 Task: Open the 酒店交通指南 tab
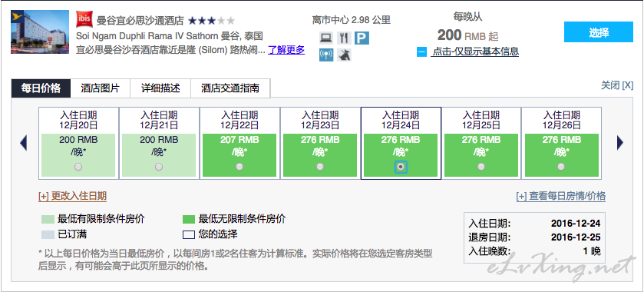click(230, 88)
